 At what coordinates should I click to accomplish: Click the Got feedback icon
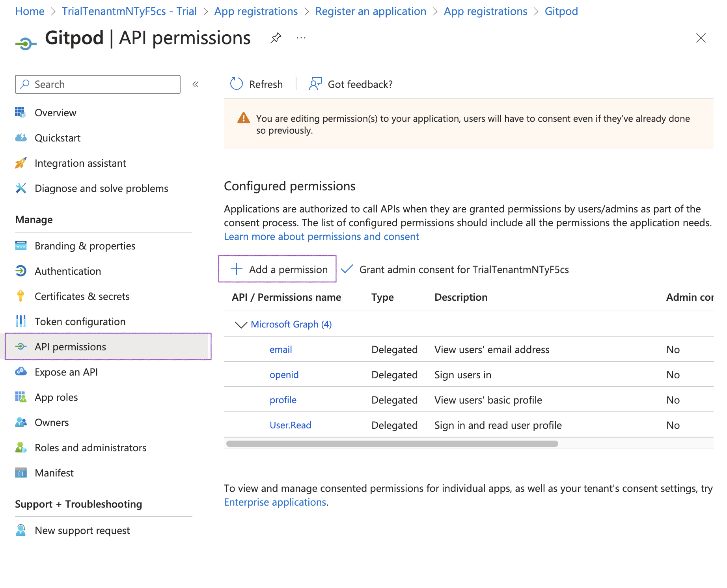tap(315, 84)
